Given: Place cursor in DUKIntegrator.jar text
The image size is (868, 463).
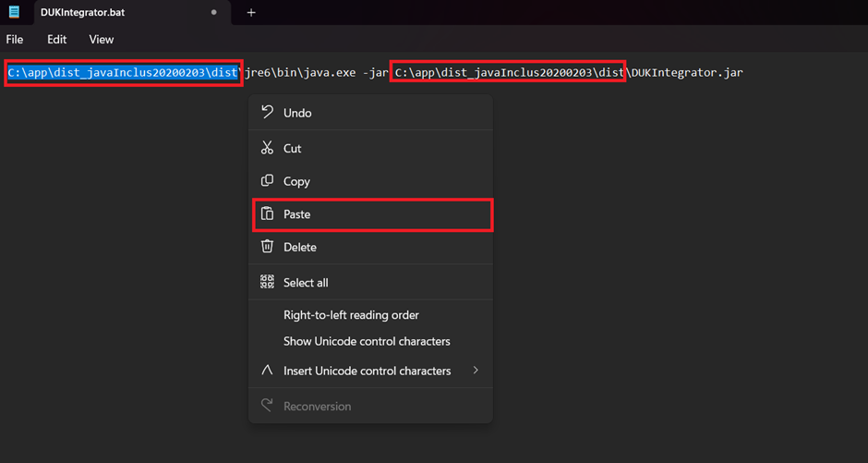Looking at the screenshot, I should tap(688, 72).
